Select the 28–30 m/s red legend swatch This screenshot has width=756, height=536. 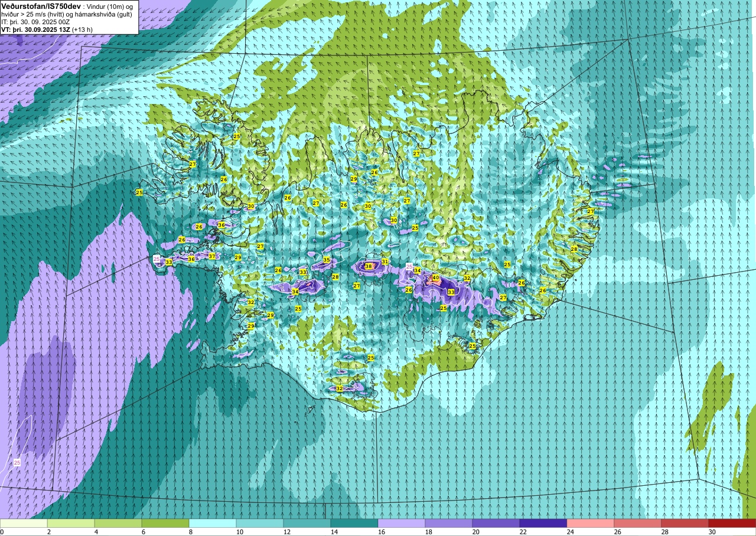pyautogui.click(x=685, y=523)
